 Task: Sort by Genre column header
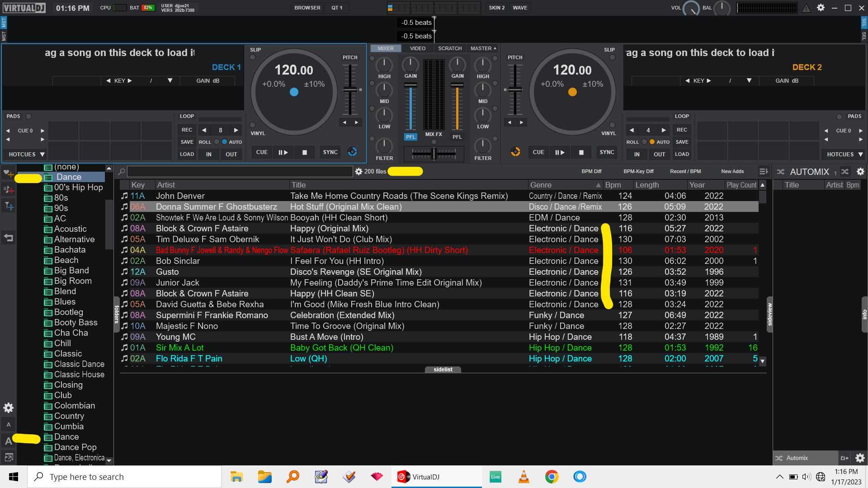point(565,185)
